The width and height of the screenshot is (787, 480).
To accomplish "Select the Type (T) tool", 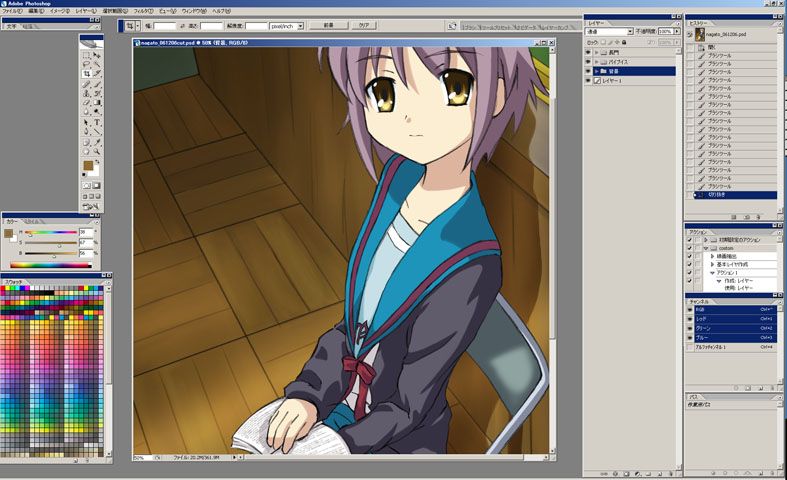I will (97, 123).
